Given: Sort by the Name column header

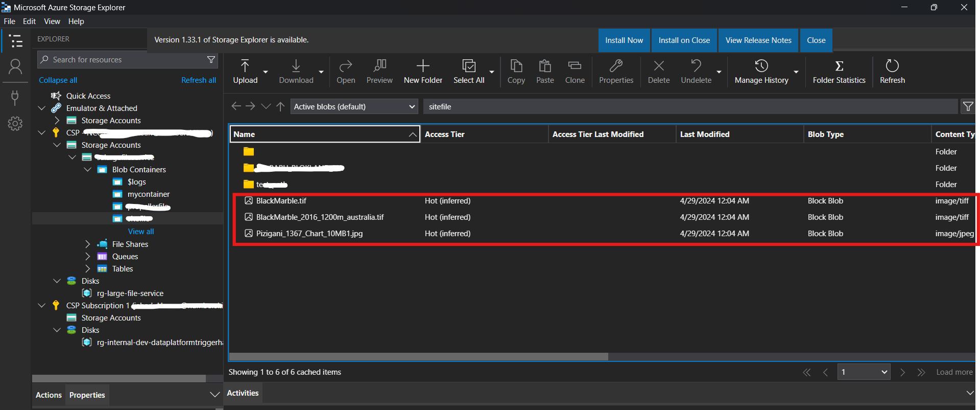Looking at the screenshot, I should (x=325, y=134).
